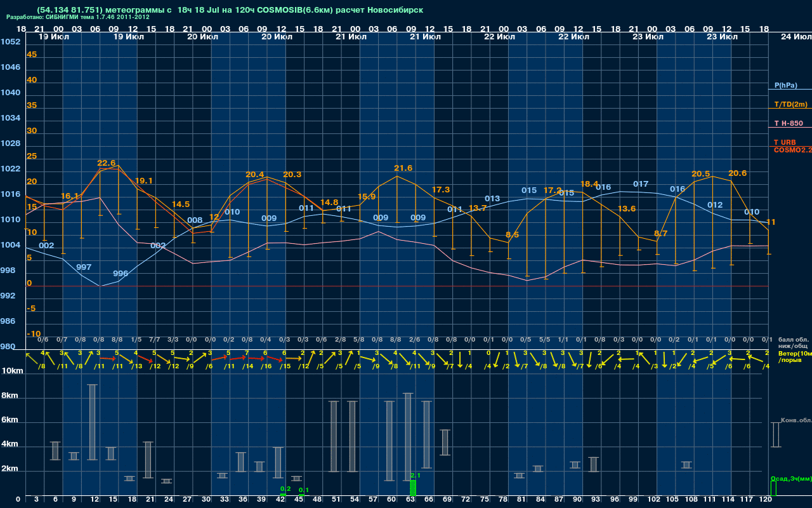Image resolution: width=812 pixels, height=508 pixels.
Task: Click the 16.1 temperature label
Action: [x=70, y=196]
